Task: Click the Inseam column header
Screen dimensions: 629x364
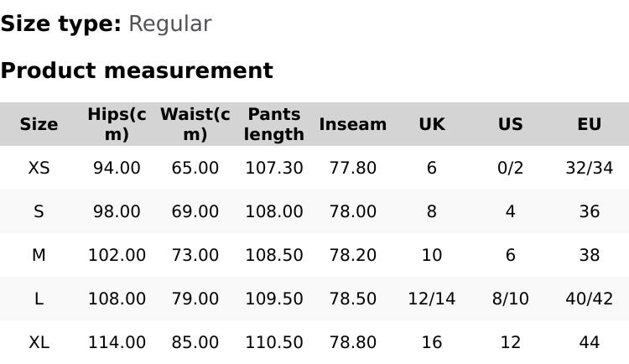Action: (353, 124)
